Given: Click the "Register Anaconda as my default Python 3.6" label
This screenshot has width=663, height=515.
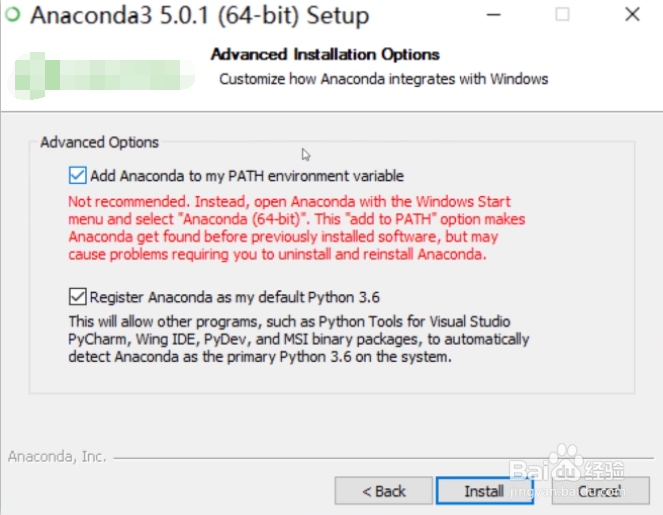Looking at the screenshot, I should (x=235, y=297).
